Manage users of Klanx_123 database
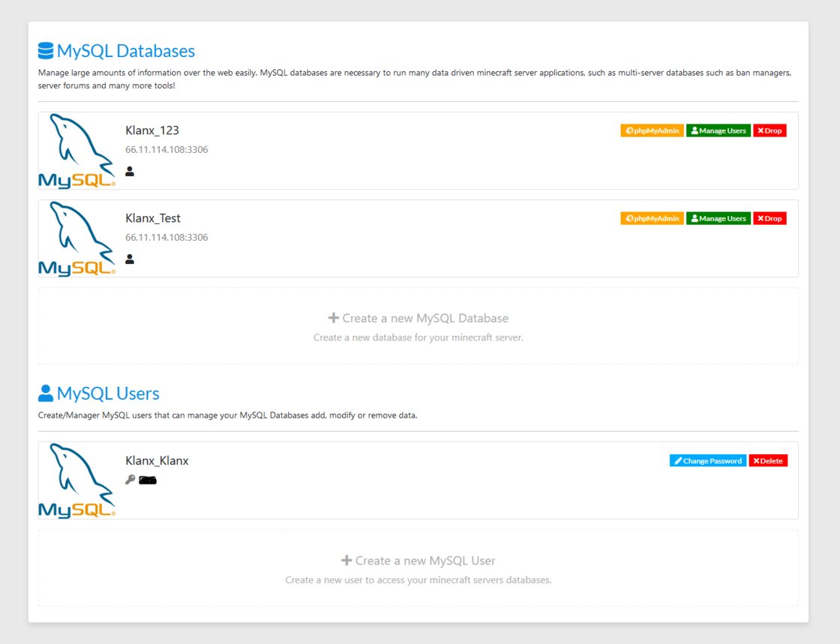The height and width of the screenshot is (644, 840). click(718, 130)
